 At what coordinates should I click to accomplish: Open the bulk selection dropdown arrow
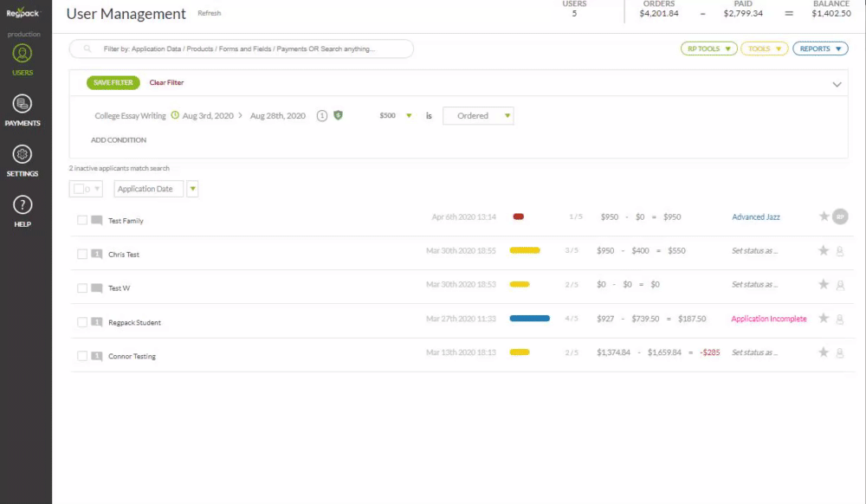click(x=97, y=189)
